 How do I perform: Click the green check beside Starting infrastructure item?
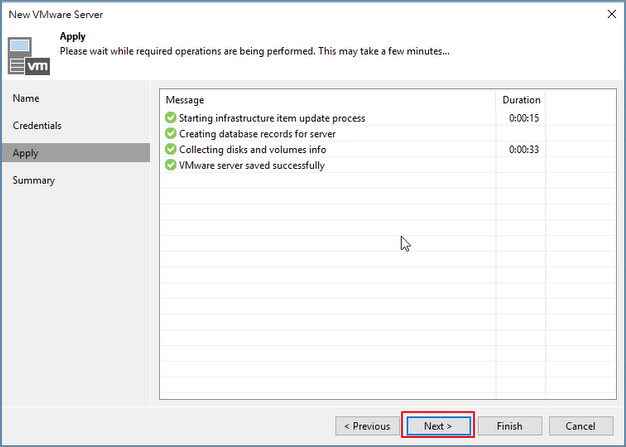tap(170, 118)
